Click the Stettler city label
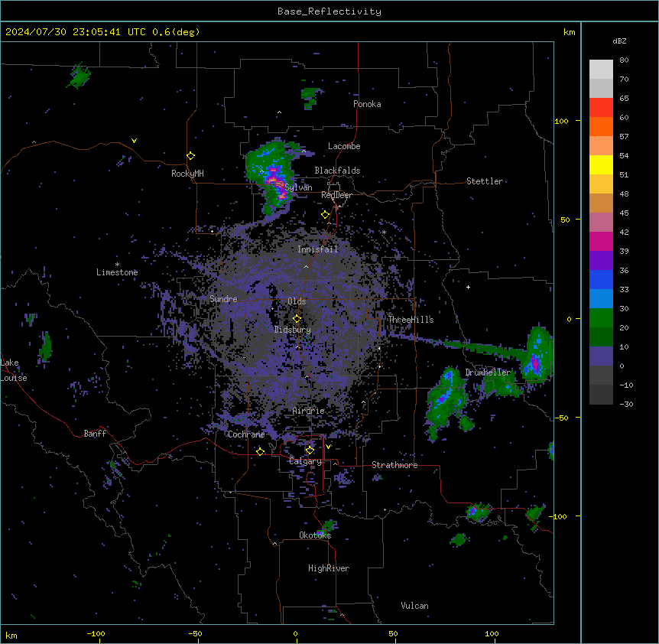The height and width of the screenshot is (644, 659). pos(485,181)
